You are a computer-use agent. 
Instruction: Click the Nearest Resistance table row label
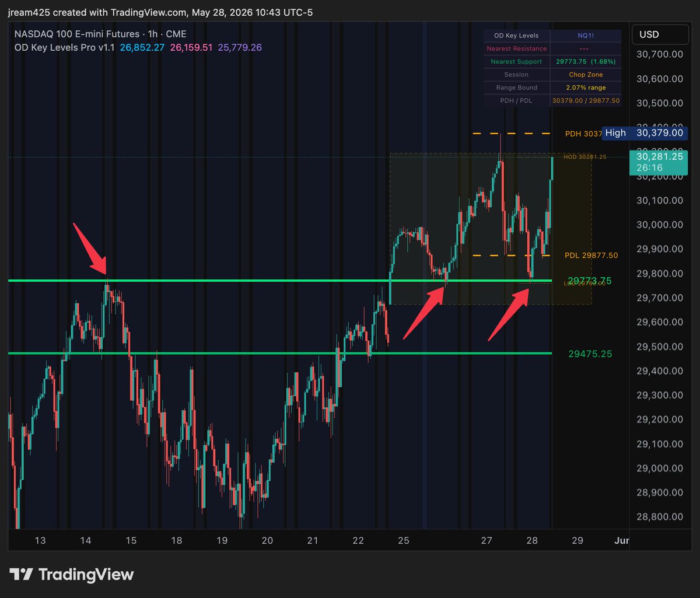click(516, 48)
